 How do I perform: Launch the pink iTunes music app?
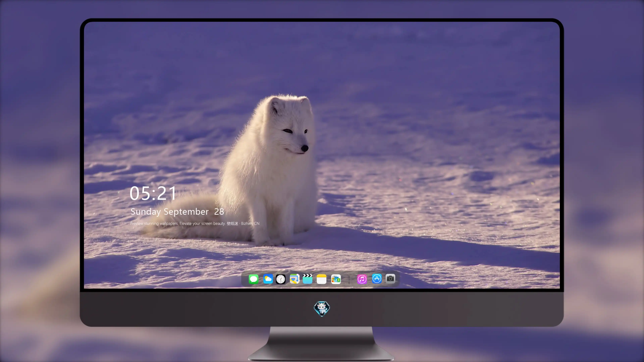click(x=362, y=279)
